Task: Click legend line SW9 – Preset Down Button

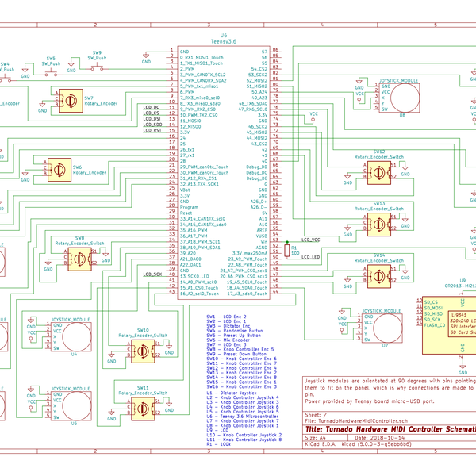Action: point(236,354)
